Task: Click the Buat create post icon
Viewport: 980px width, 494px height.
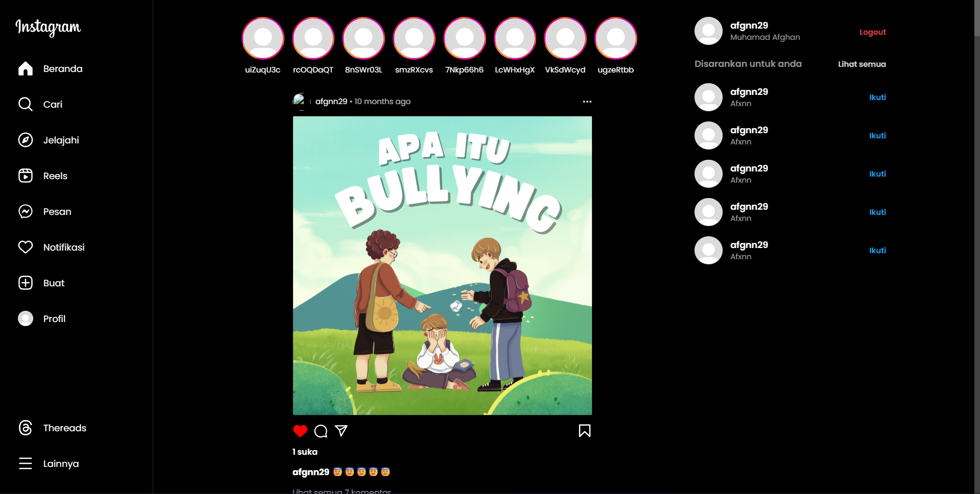Action: pos(26,283)
